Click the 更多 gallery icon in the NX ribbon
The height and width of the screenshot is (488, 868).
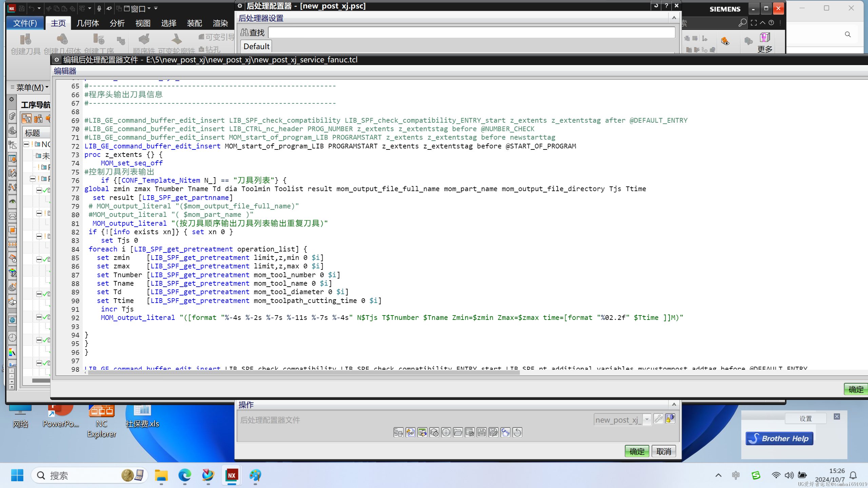(x=765, y=43)
